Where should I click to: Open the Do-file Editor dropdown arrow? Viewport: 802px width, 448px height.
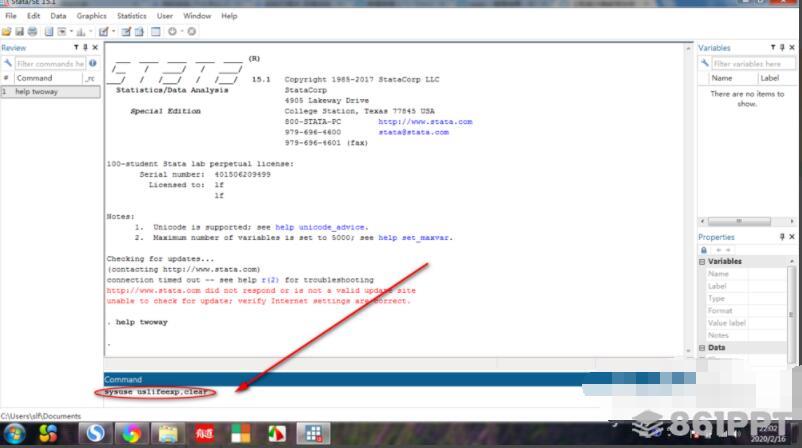pos(114,31)
